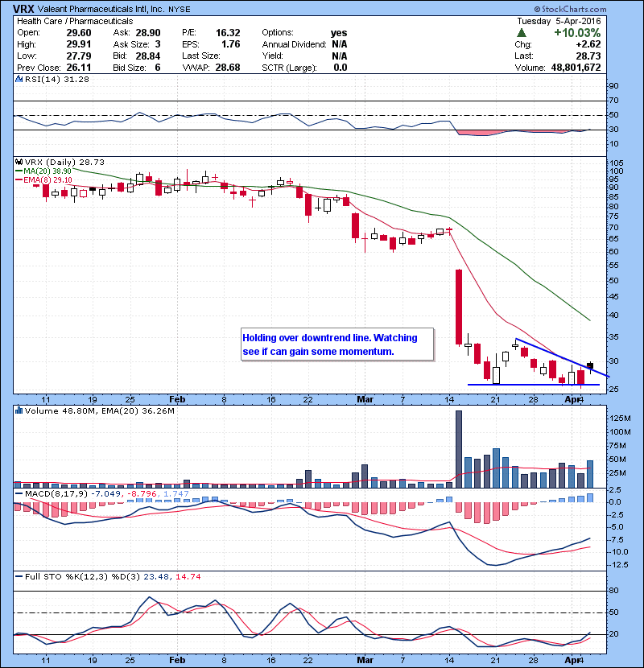Viewport: 644px width, 668px height.
Task: Click the MACD value 1.747 in blue
Action: [x=176, y=494]
